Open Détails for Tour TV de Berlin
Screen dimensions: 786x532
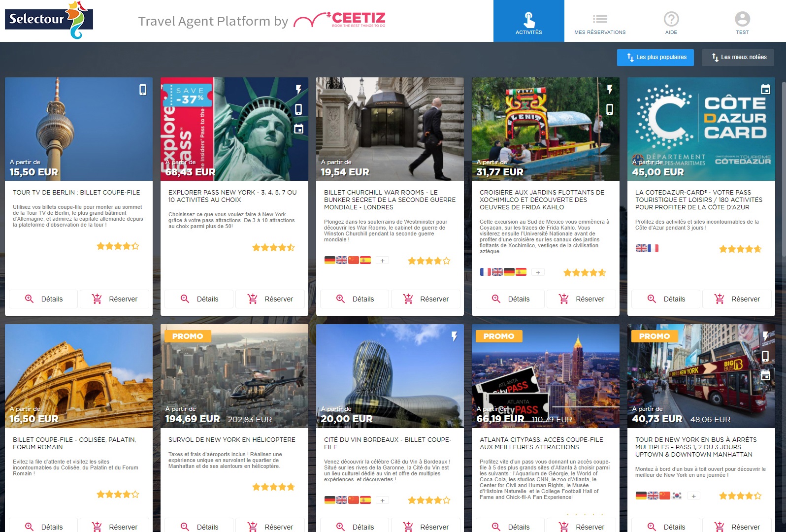point(43,299)
